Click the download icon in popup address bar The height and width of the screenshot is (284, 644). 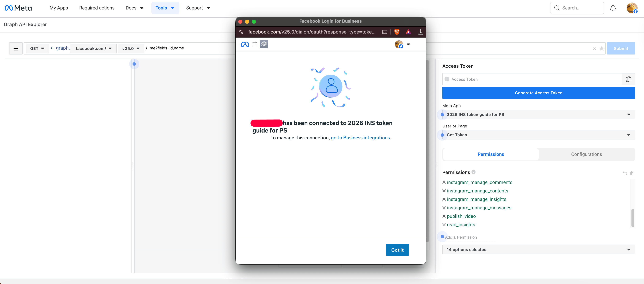coord(420,32)
